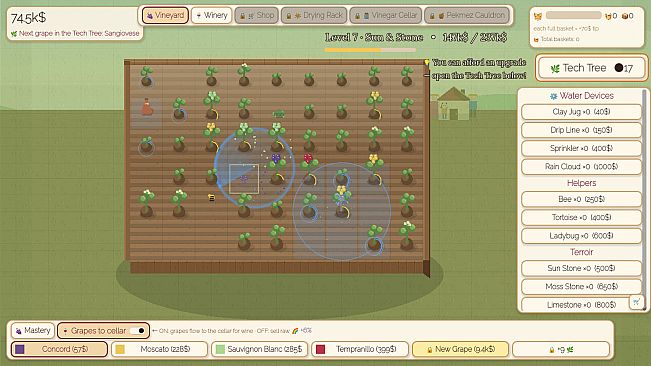Buy a Drip Line for 150$
The height and width of the screenshot is (366, 651).
coord(581,130)
